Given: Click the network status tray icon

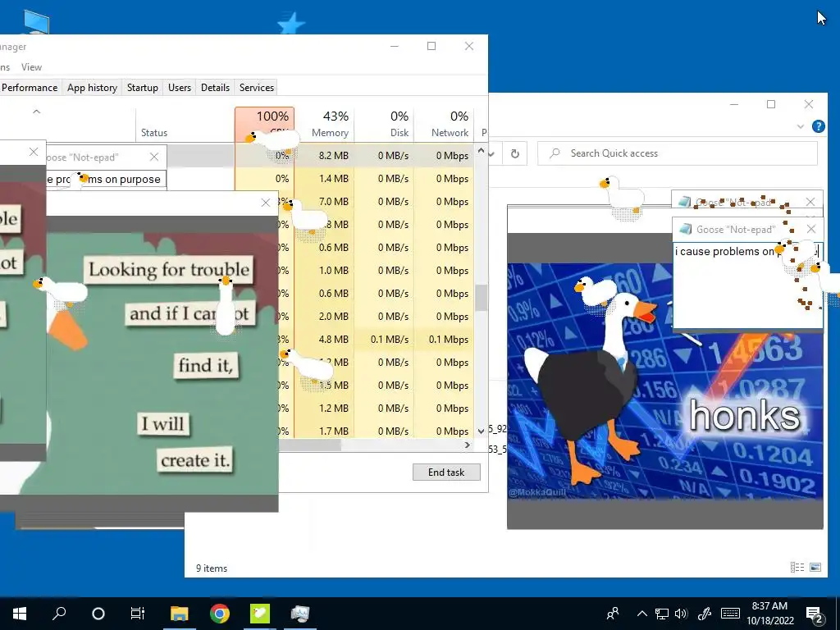Looking at the screenshot, I should (x=662, y=614).
